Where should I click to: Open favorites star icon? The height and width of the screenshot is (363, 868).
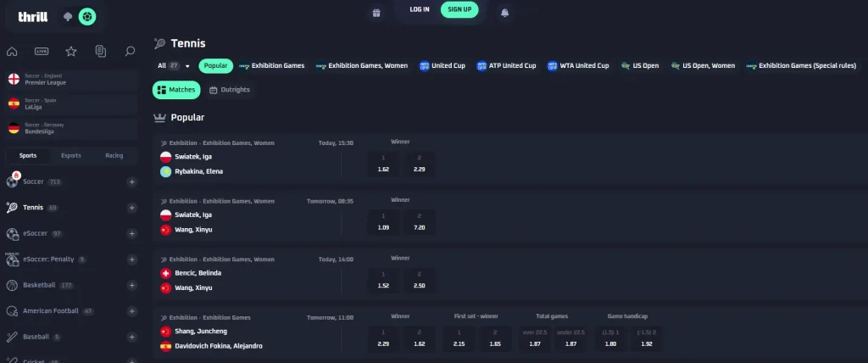click(x=71, y=52)
